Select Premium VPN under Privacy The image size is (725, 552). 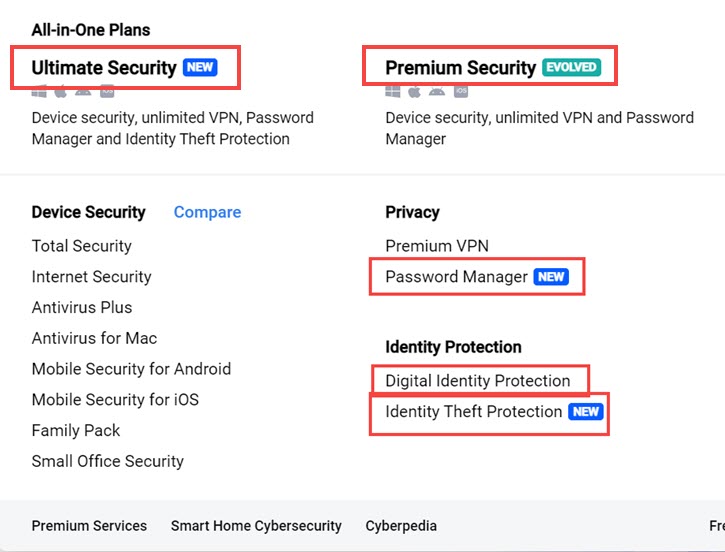pyautogui.click(x=437, y=246)
